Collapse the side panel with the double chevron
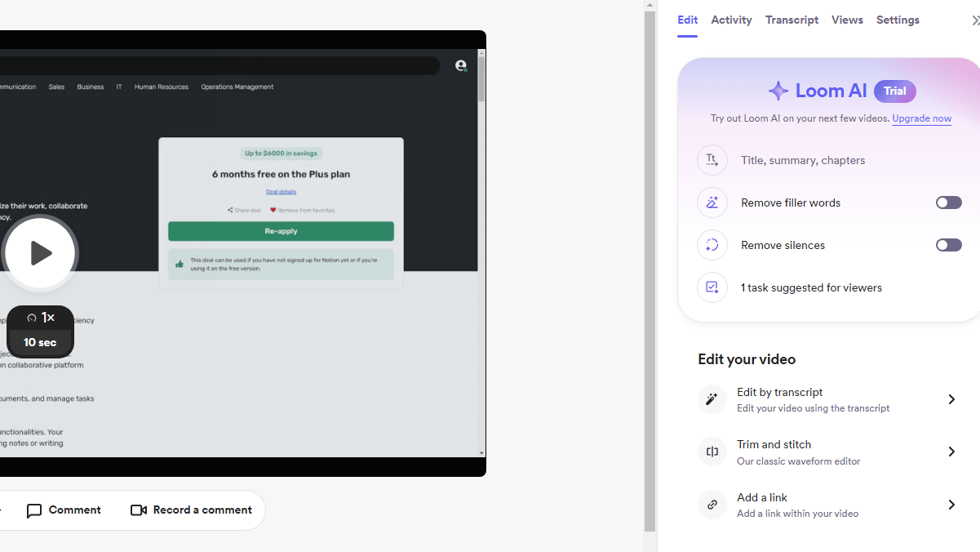 (x=975, y=20)
